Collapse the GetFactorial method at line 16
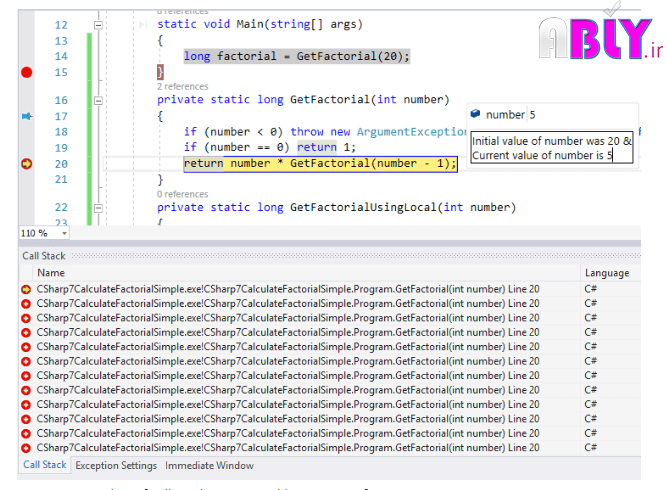667x490 pixels. click(x=98, y=100)
